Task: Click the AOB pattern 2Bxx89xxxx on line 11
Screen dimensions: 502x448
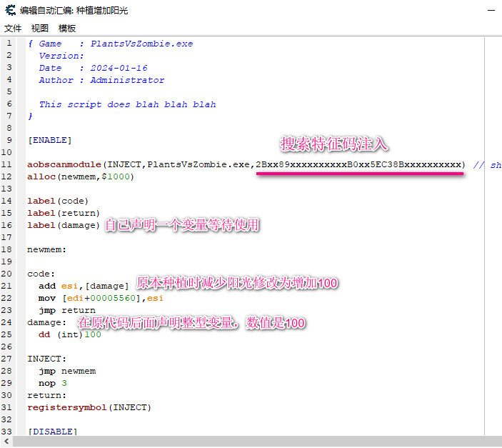Action: coord(360,165)
